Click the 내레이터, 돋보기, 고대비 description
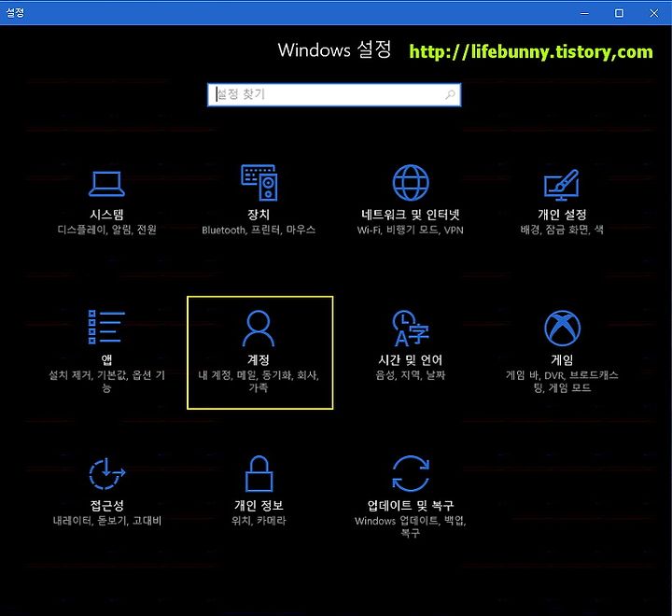 tap(106, 521)
